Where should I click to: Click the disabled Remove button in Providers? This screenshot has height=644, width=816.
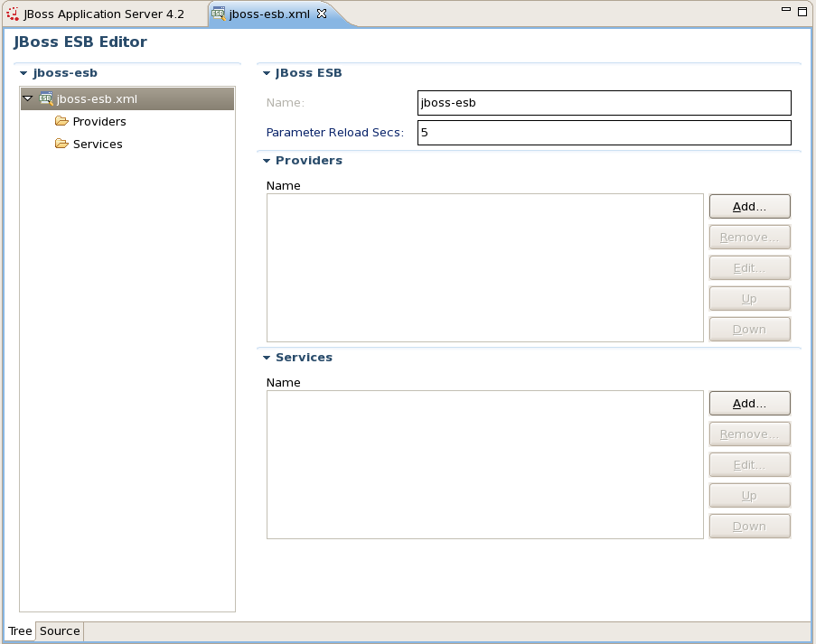pyautogui.click(x=749, y=237)
